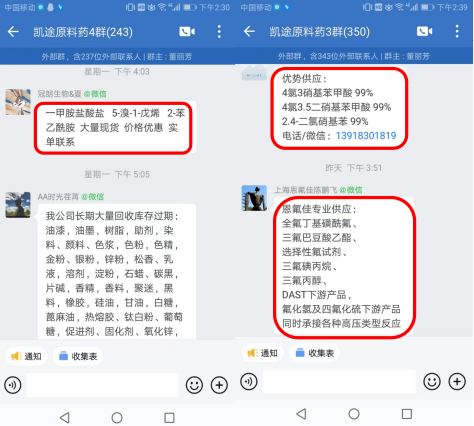Start video call in 凯途原料药4群
Screen dimensions: 474x426
coord(187,32)
